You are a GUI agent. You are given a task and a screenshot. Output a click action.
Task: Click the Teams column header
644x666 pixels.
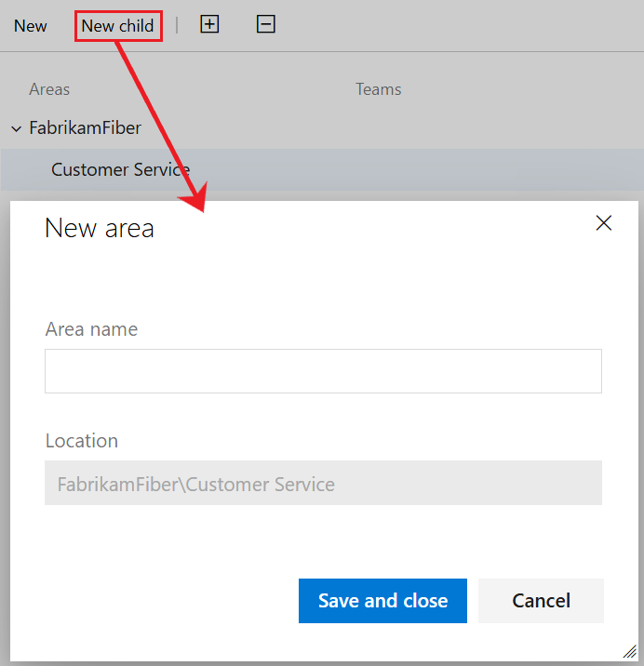click(x=379, y=89)
